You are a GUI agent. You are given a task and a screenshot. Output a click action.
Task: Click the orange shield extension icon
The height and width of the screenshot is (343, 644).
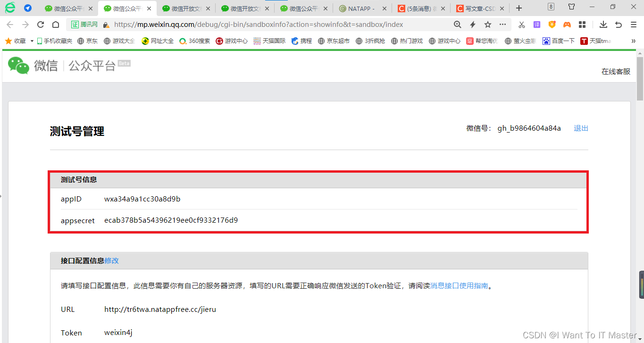(552, 25)
